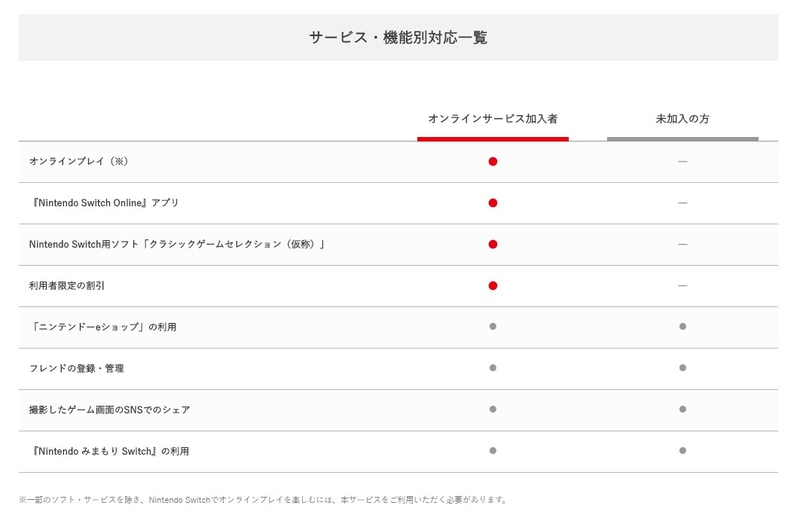Click red dot in オンラインプレイ row
The image size is (800, 530).
pyautogui.click(x=493, y=161)
